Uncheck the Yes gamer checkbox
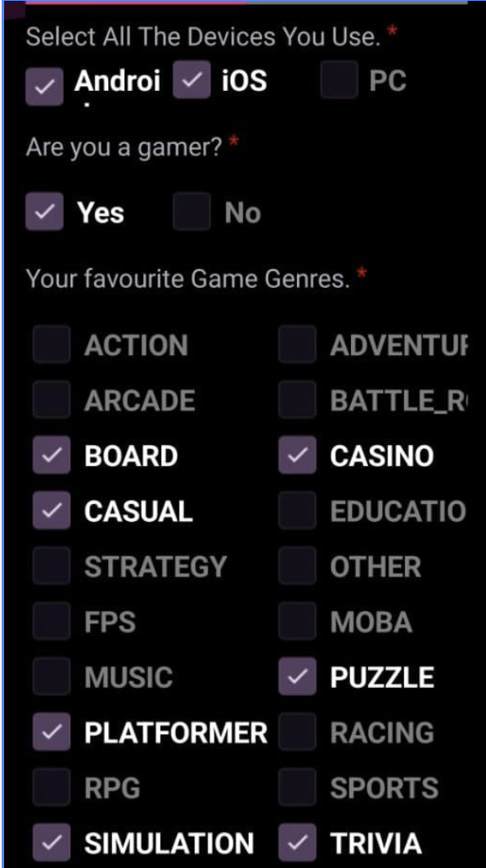 (x=44, y=211)
